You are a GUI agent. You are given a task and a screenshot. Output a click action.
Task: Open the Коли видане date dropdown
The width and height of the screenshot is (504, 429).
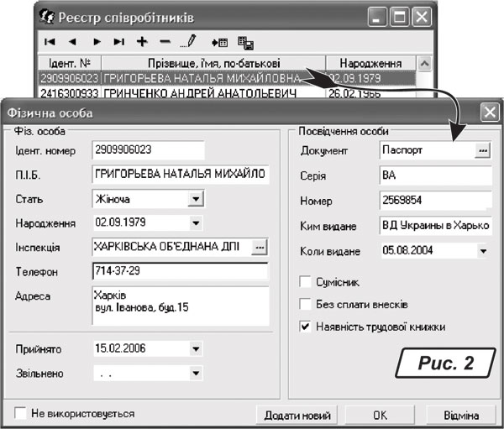click(x=483, y=251)
